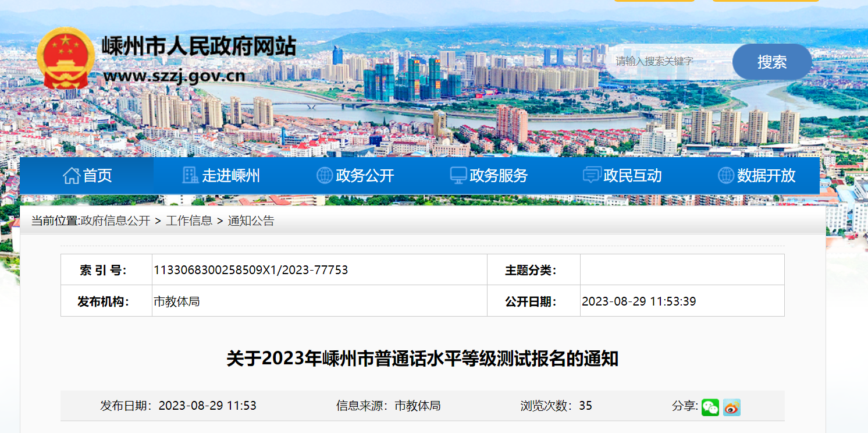868x433 pixels.
Task: Click the national emblem logo
Action: click(65, 58)
